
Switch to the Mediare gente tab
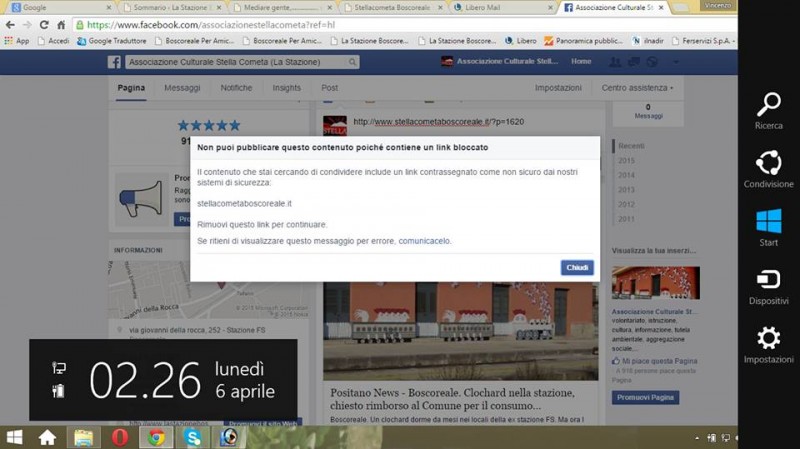point(282,8)
